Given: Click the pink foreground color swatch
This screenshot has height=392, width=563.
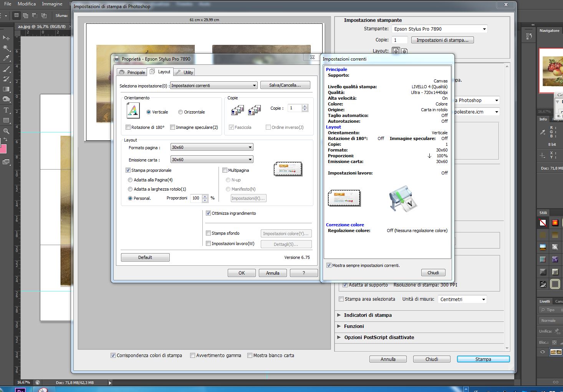Looking at the screenshot, I should coord(3,149).
